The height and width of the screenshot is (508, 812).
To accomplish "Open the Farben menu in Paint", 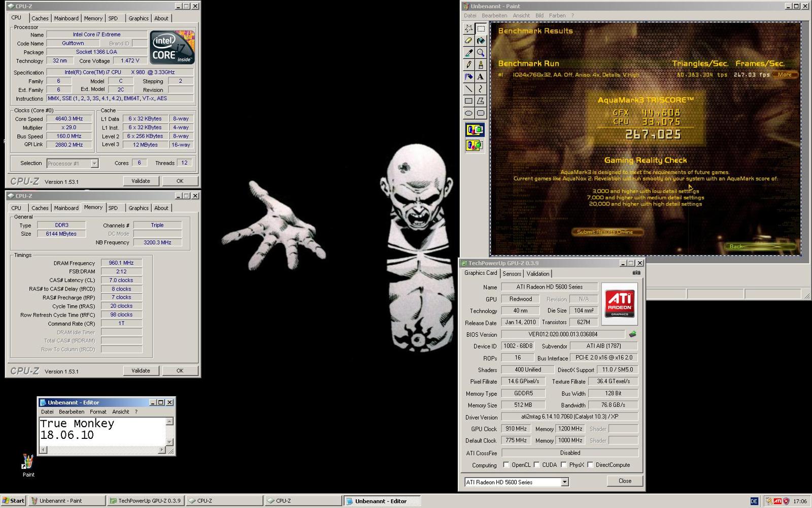I will pos(557,15).
